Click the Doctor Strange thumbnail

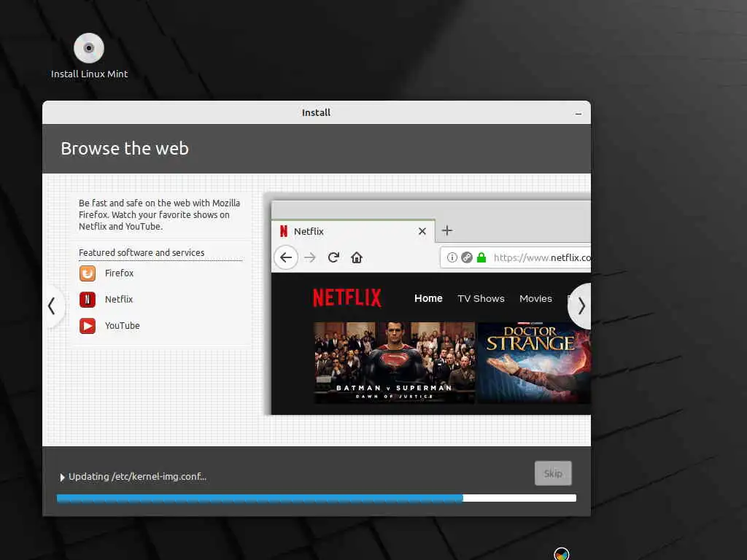tap(534, 363)
